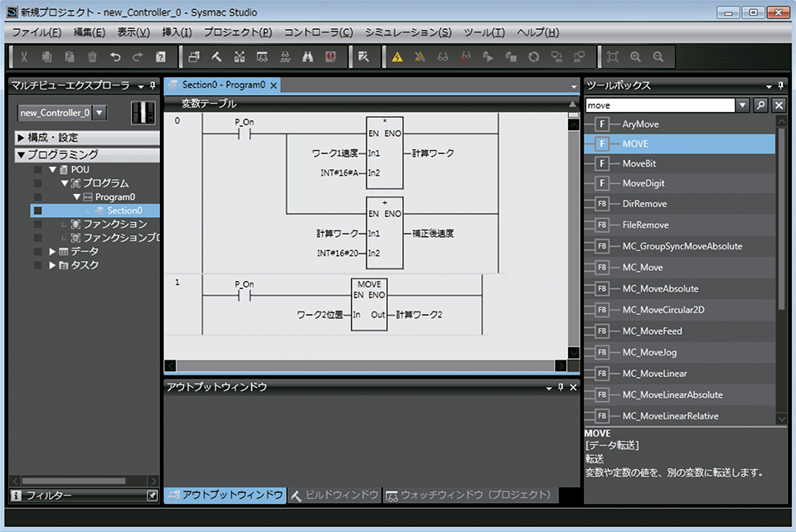Toggle the square box beside ファンクション
This screenshot has width=796, height=532.
tap(38, 225)
